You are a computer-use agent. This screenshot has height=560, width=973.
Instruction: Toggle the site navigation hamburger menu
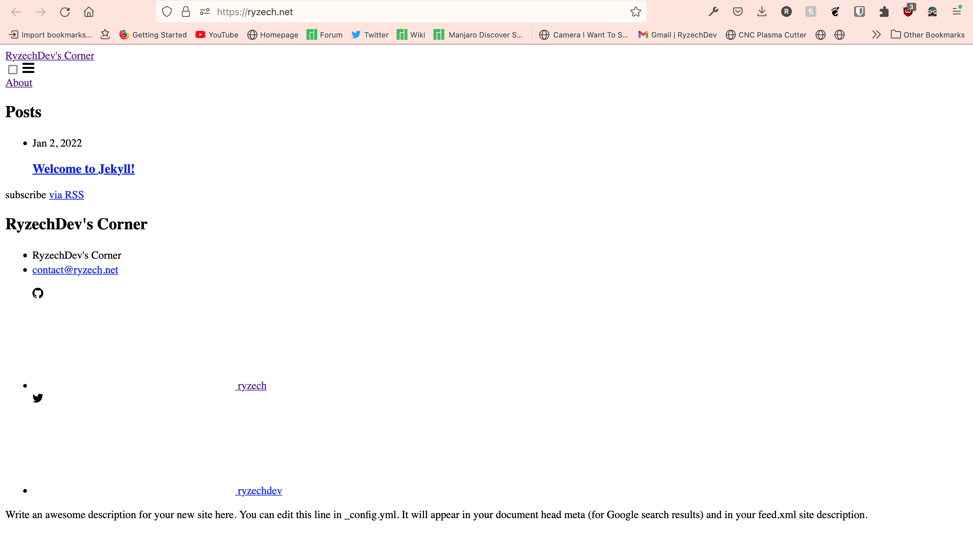tap(28, 68)
